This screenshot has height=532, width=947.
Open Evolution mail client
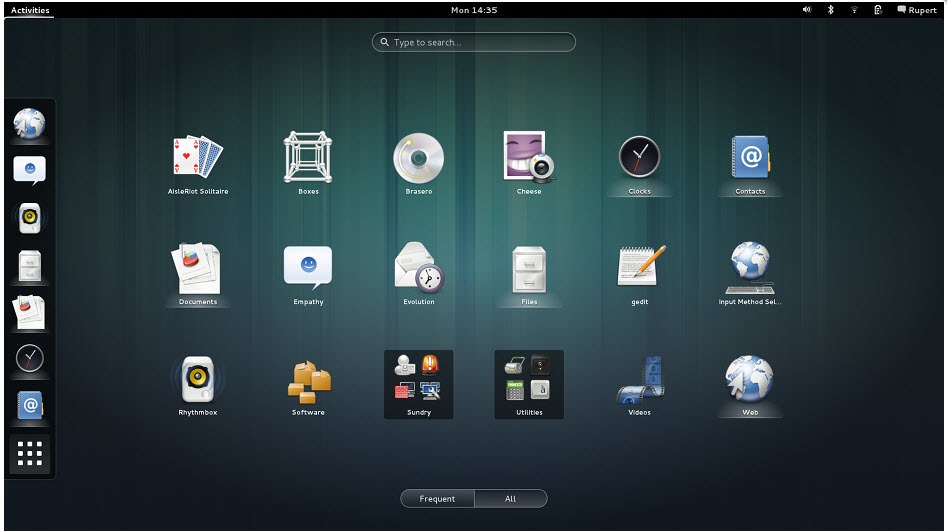click(419, 274)
